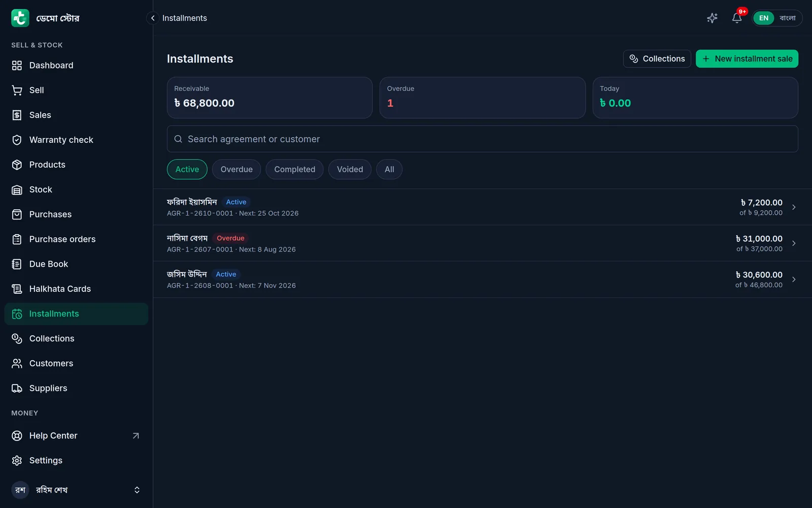Filter by Overdue status chip
This screenshot has width=812, height=508.
236,169
